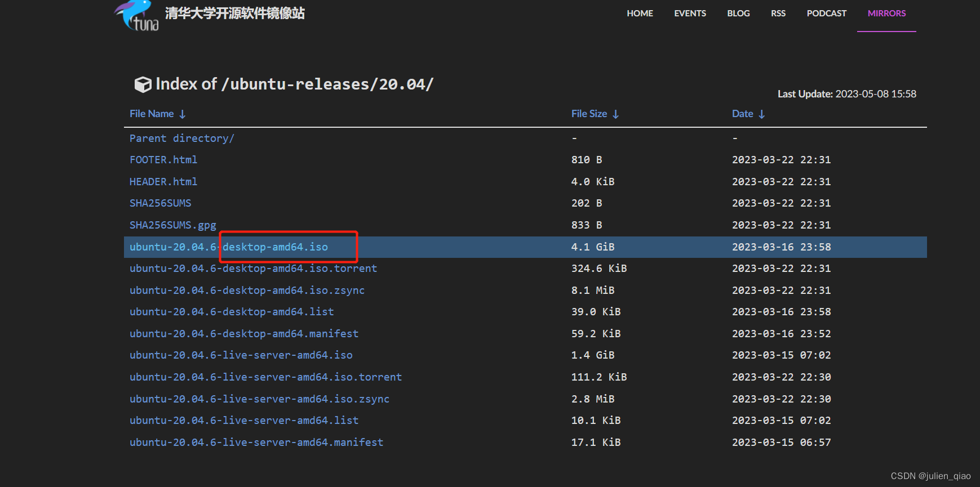Viewport: 980px width, 487px height.
Task: Open ubuntu-20.04.6-live-server-amd64.manifest
Action: [x=256, y=443]
